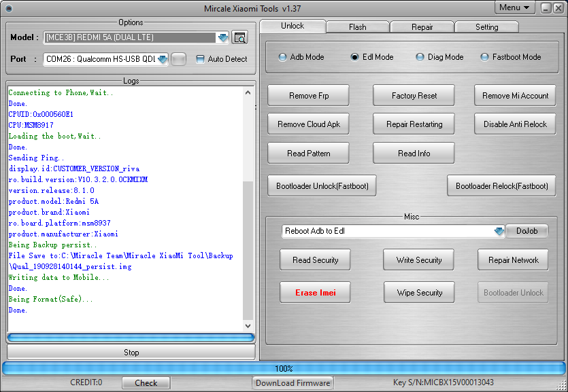Image resolution: width=568 pixels, height=392 pixels.
Task: Click the Read Pattern button
Action: [x=309, y=154]
